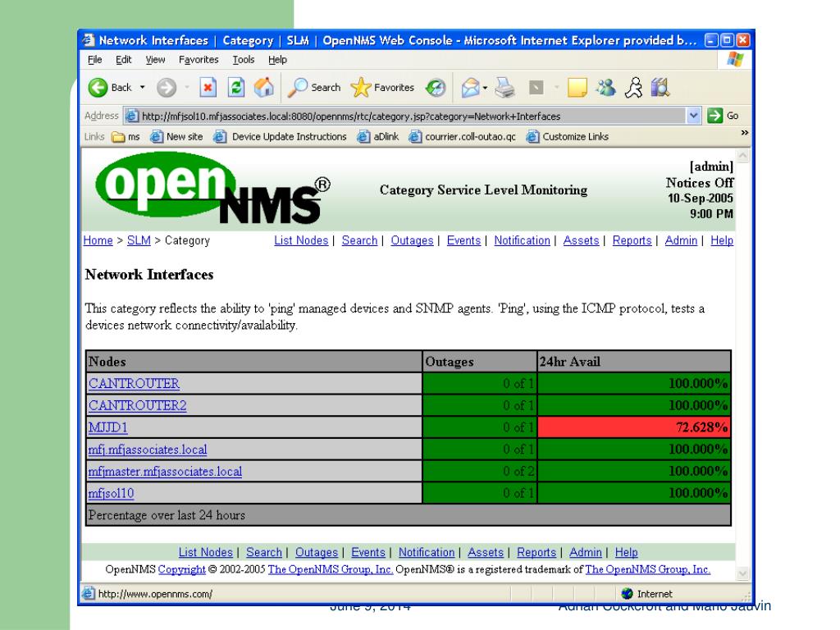The width and height of the screenshot is (840, 630).
Task: Go to the home page via house icon
Action: (263, 87)
